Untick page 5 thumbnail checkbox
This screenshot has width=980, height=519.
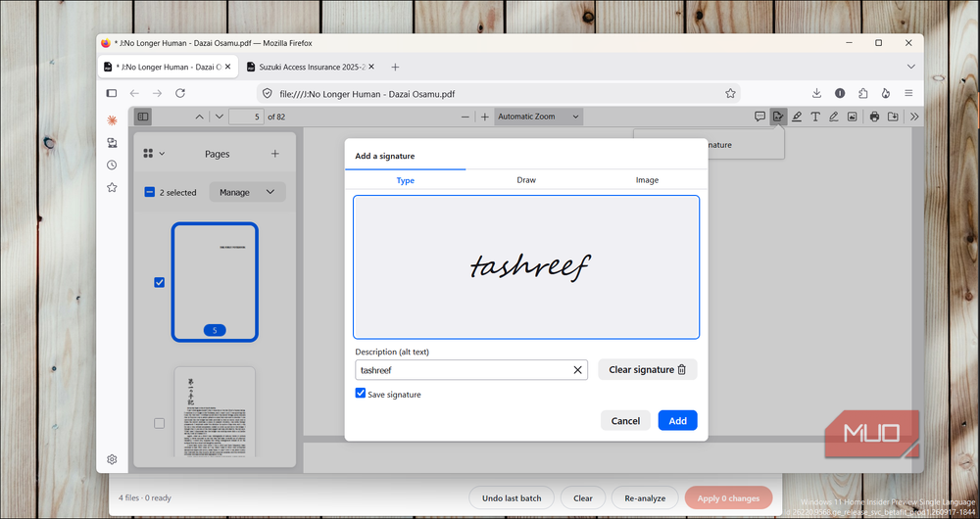click(160, 282)
